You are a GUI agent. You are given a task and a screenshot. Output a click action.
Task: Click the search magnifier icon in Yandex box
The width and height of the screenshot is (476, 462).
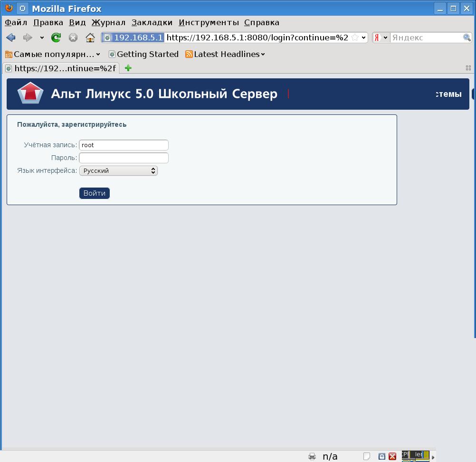tap(467, 38)
